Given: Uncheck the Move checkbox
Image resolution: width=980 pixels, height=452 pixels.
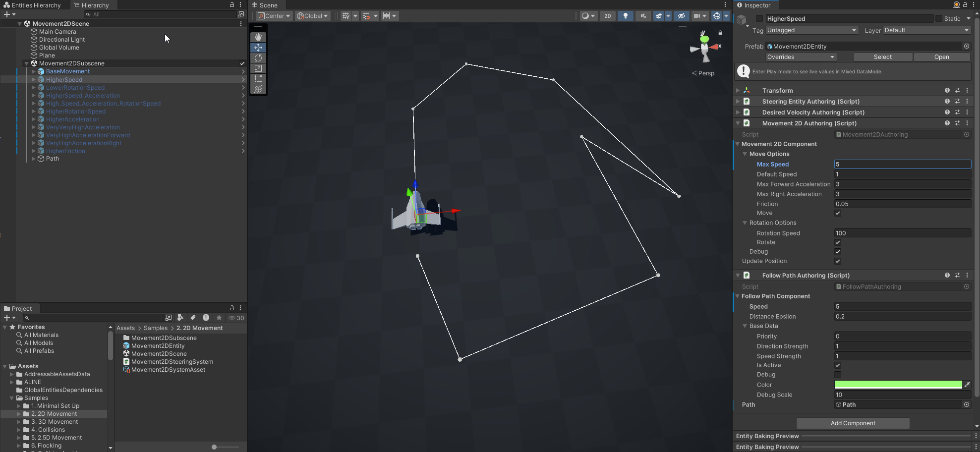Looking at the screenshot, I should click(838, 213).
